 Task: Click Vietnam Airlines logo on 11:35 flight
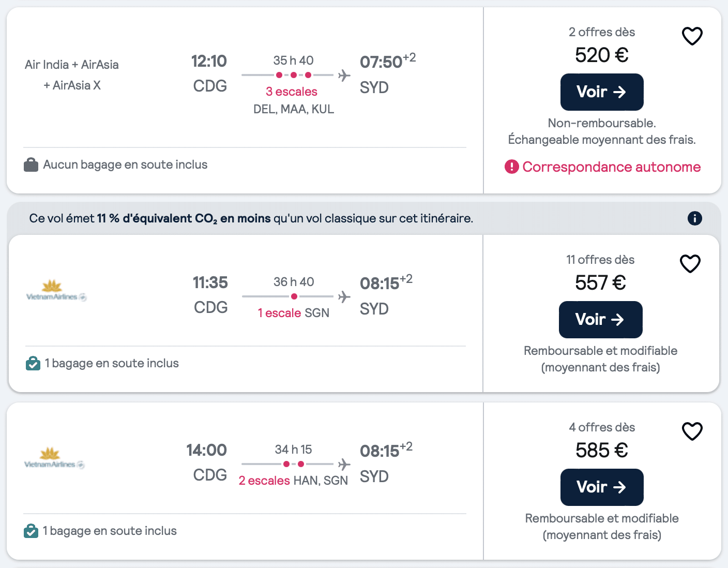point(56,291)
